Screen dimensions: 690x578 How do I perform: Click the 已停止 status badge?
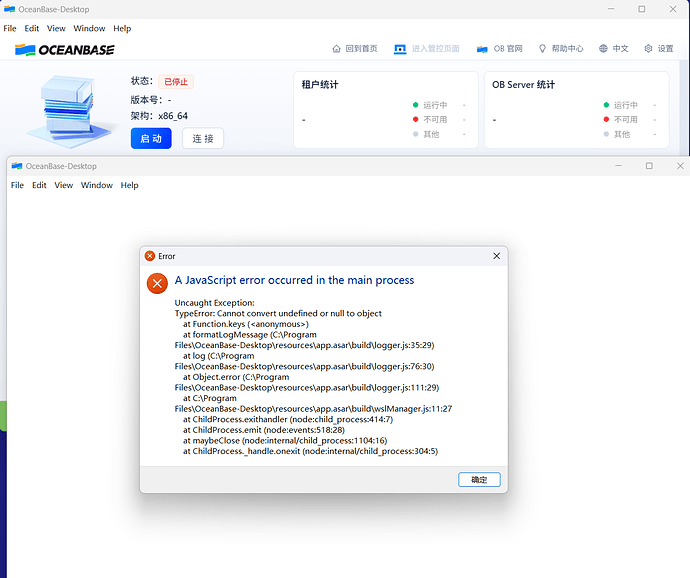(x=176, y=81)
